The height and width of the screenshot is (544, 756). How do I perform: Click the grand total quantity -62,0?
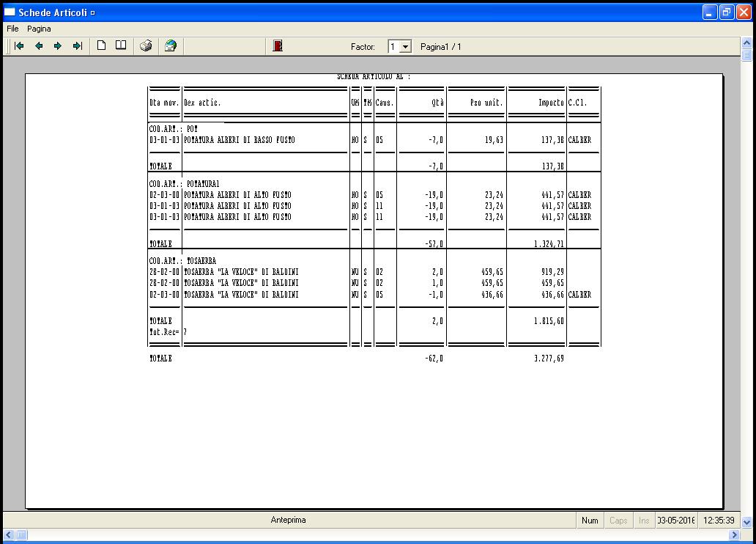pyautogui.click(x=434, y=359)
